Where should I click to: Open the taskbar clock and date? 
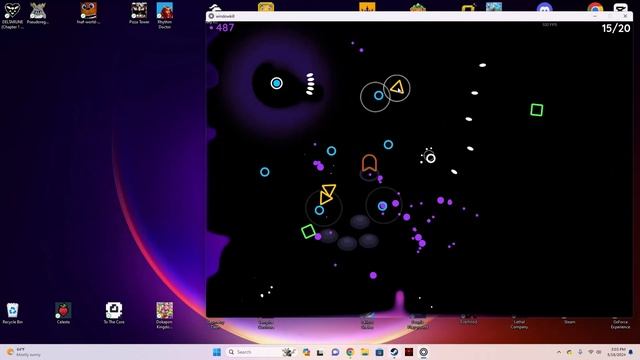(x=618, y=352)
